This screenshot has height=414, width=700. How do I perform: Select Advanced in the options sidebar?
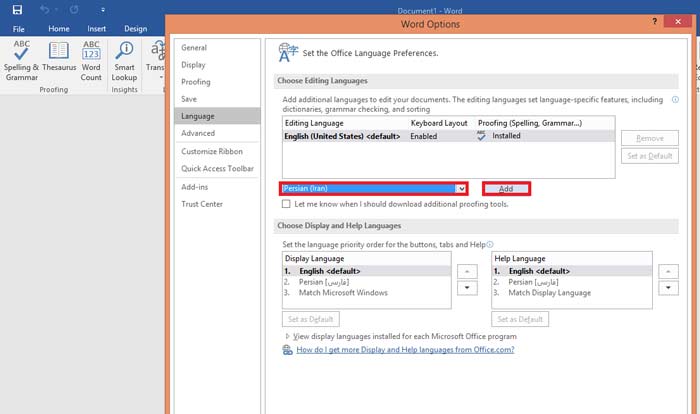tap(198, 133)
